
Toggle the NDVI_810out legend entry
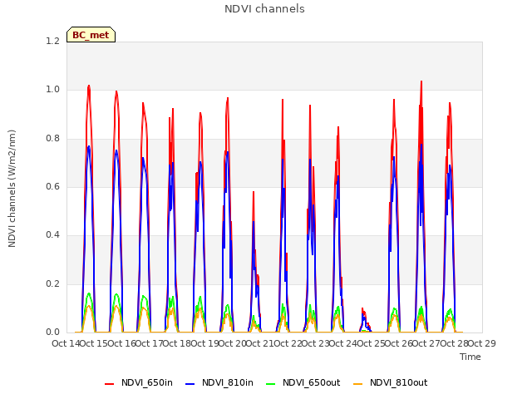pos(390,382)
